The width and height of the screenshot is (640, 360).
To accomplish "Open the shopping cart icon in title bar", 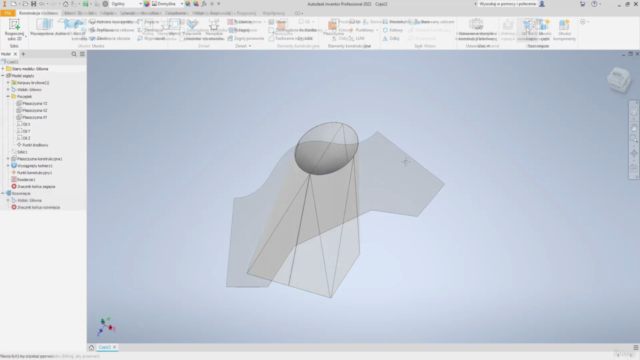I will [582, 4].
